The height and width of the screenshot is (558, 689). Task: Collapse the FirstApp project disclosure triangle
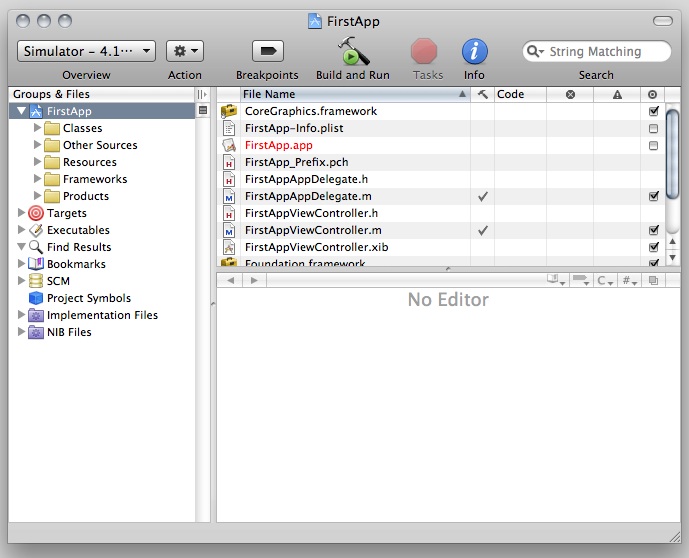[21, 111]
